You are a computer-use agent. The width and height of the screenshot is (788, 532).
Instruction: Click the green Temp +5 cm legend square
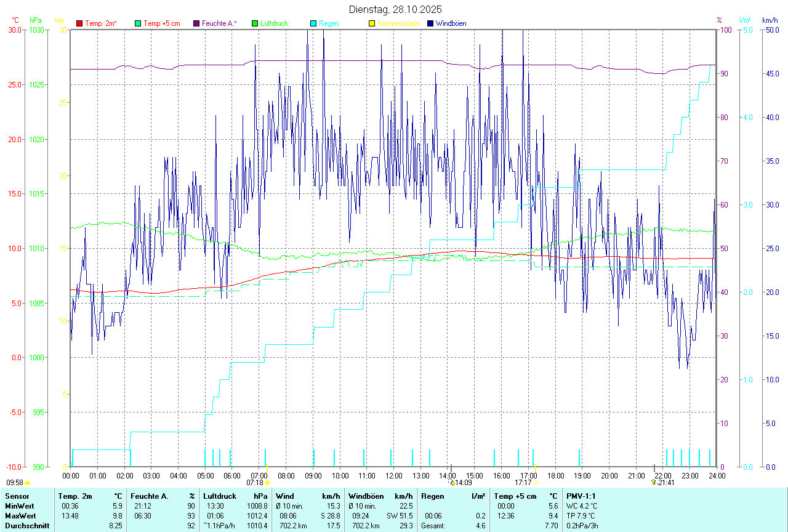[x=138, y=23]
